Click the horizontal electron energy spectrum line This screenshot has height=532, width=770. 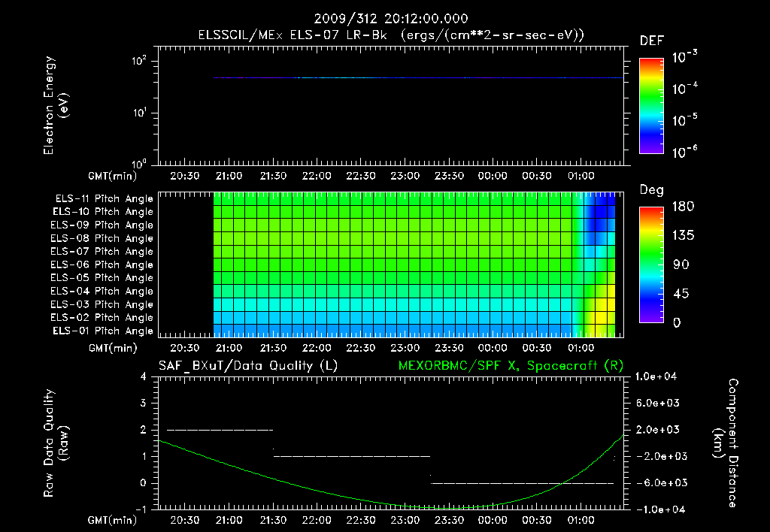418,77
